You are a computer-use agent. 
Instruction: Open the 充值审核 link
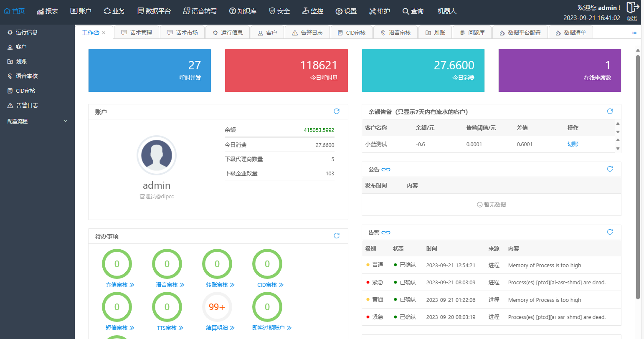click(x=120, y=285)
